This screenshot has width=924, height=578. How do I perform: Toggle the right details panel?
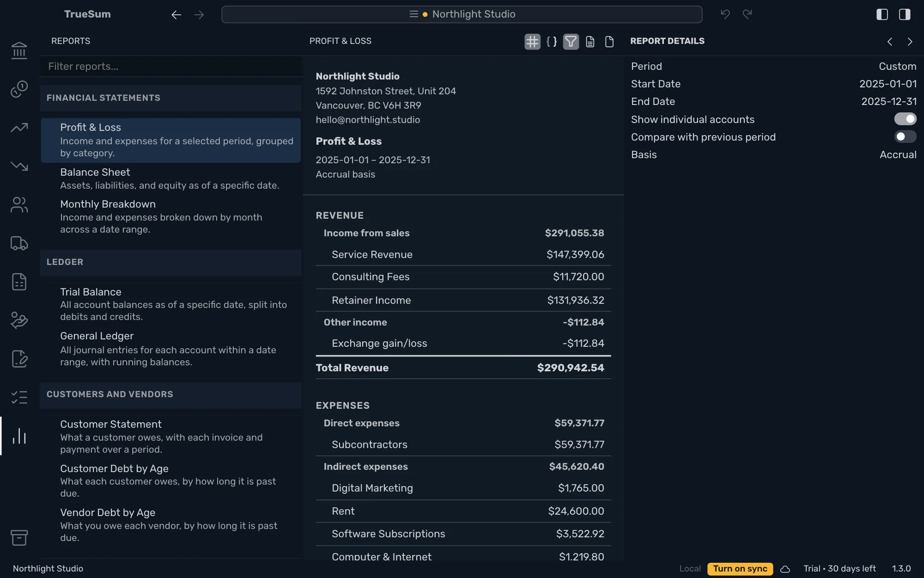click(x=905, y=14)
